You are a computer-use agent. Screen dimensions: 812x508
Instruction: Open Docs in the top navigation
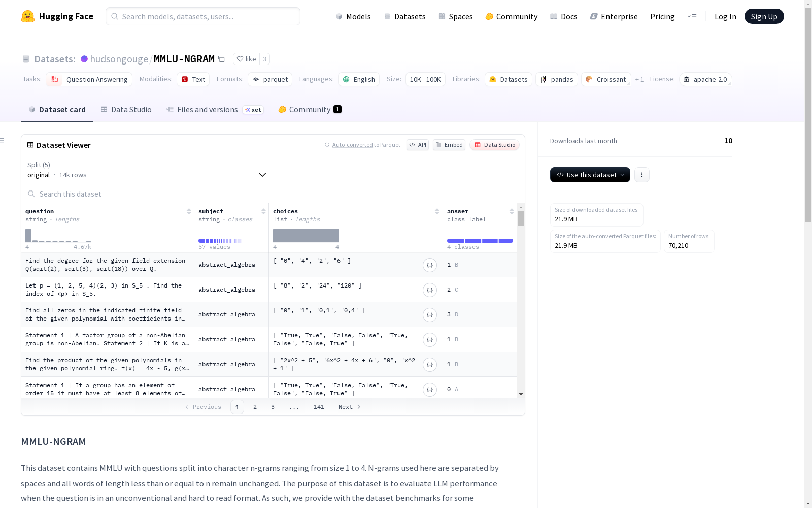pos(564,16)
